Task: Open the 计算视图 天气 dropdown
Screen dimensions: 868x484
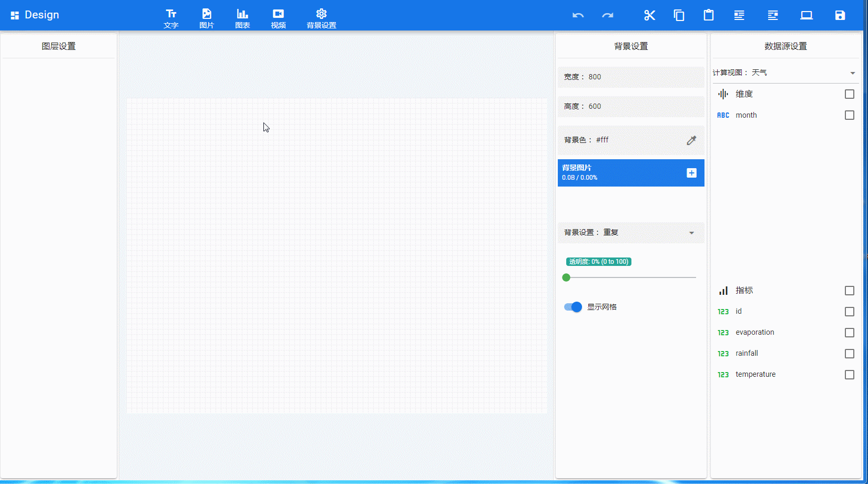Action: [x=785, y=73]
